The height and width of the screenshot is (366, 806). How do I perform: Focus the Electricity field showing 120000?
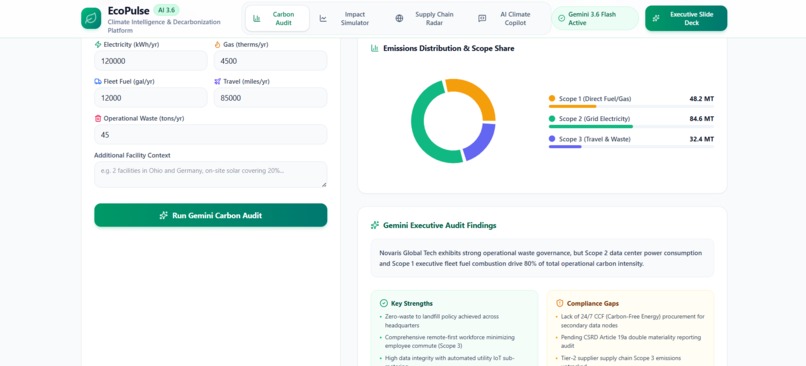click(151, 61)
